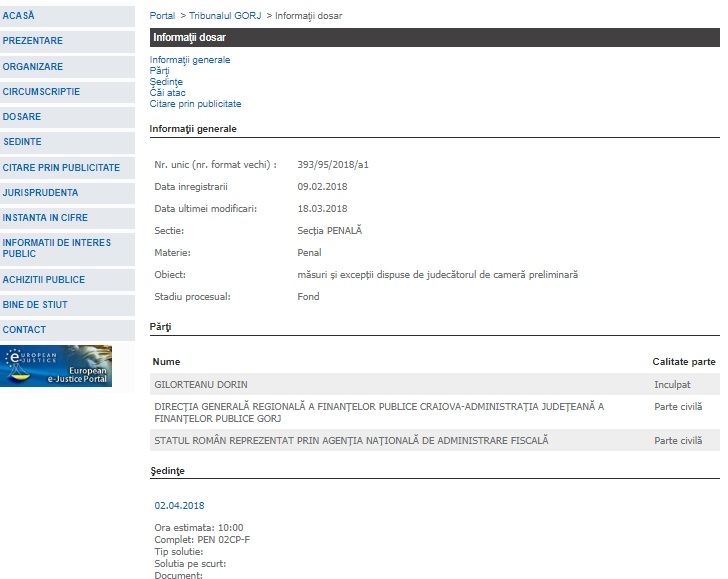The image size is (728, 579).
Task: Open CITARE PRIN PUBLICITATE sidebar item
Action: [x=61, y=168]
